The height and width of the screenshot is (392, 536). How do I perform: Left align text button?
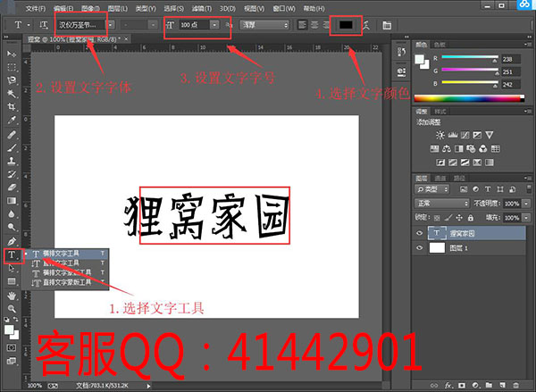coord(302,25)
